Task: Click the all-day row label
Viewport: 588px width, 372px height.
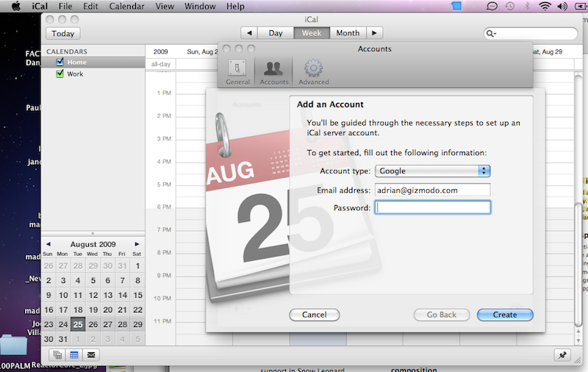Action: click(x=160, y=64)
